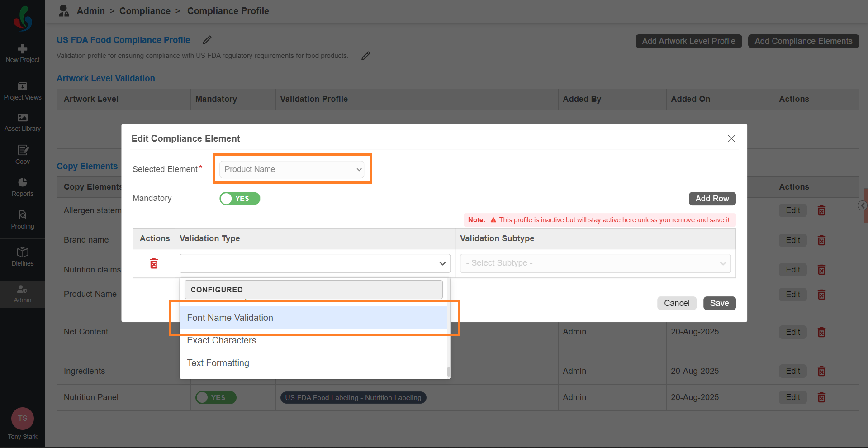Expand the Validation Type dropdown
Image resolution: width=868 pixels, height=448 pixels.
click(315, 263)
